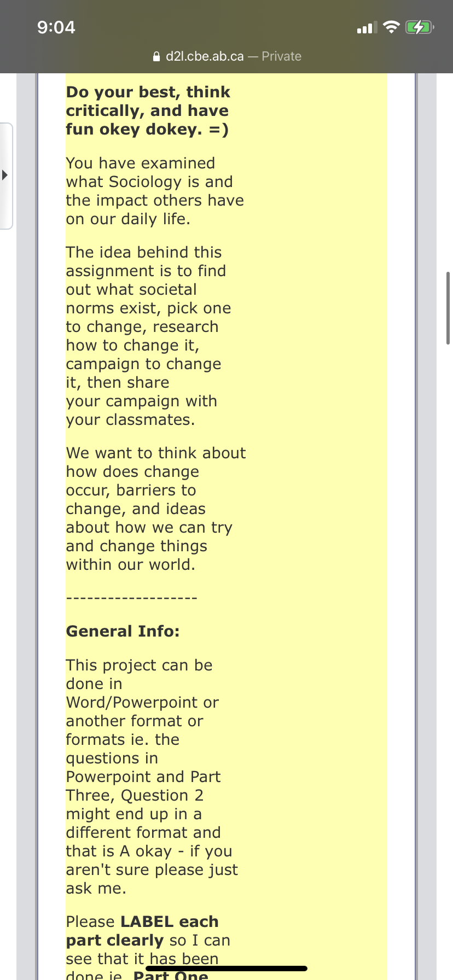Screen dimensions: 453x980
Task: Click the idea behind this assignment paragraph
Action: 148,336
